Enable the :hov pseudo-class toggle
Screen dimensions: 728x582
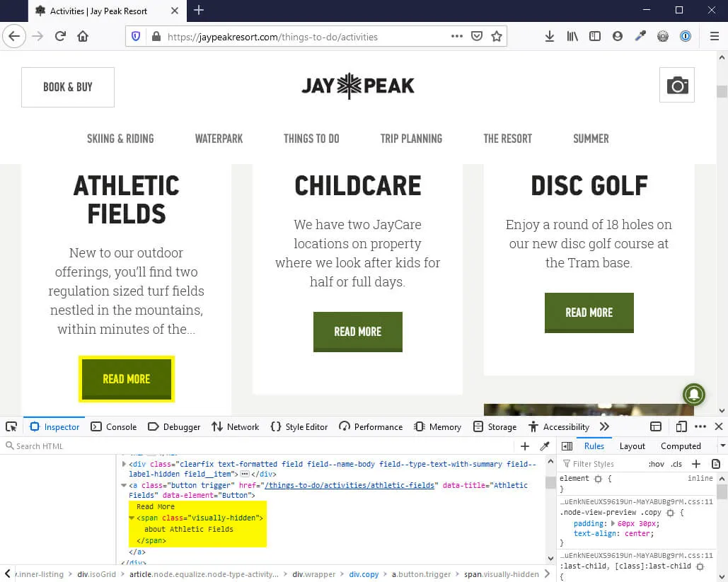(656, 463)
